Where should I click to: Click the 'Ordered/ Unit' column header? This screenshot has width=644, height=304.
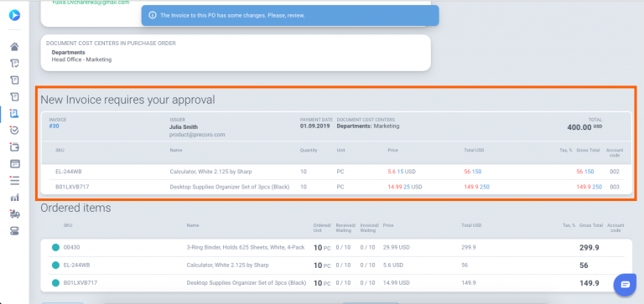tap(322, 228)
